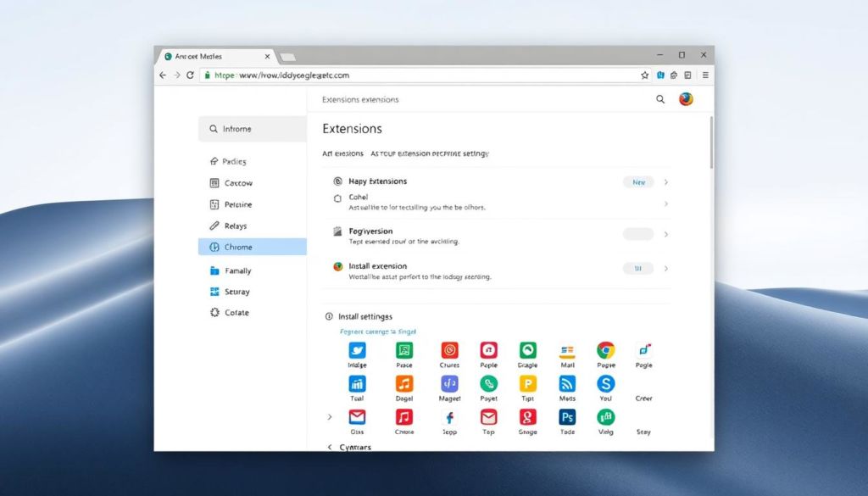This screenshot has width=868, height=496.
Task: Open the yellow P app labeled Tipt
Action: pyautogui.click(x=527, y=383)
